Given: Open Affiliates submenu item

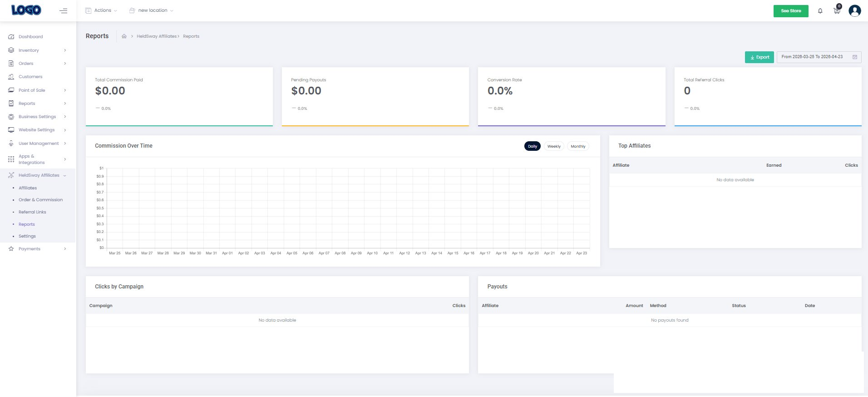Looking at the screenshot, I should click(x=28, y=188).
